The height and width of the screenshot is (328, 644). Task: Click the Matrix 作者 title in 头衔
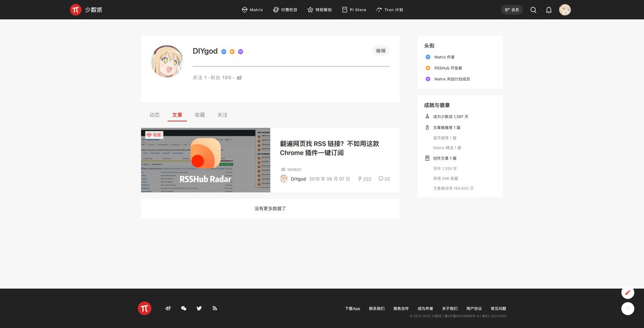[x=444, y=57]
